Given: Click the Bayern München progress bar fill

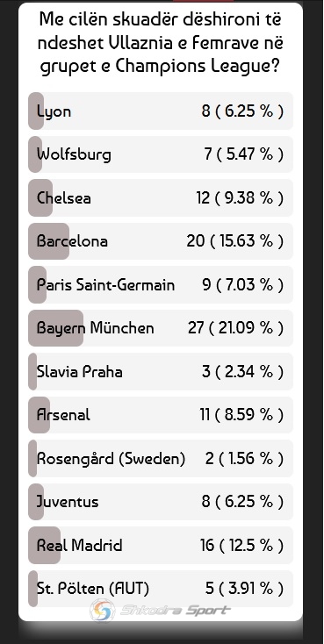Looking at the screenshot, I should [x=56, y=328].
